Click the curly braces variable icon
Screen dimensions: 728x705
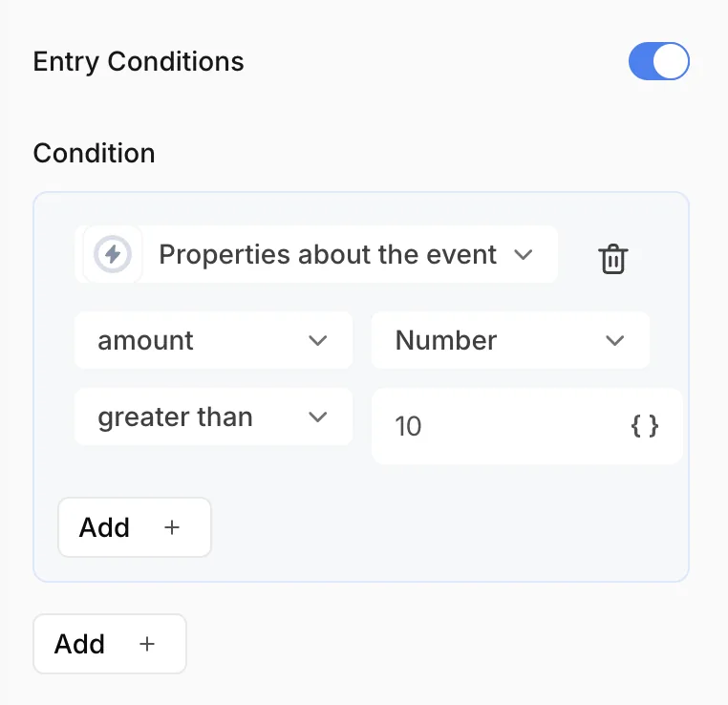645,426
